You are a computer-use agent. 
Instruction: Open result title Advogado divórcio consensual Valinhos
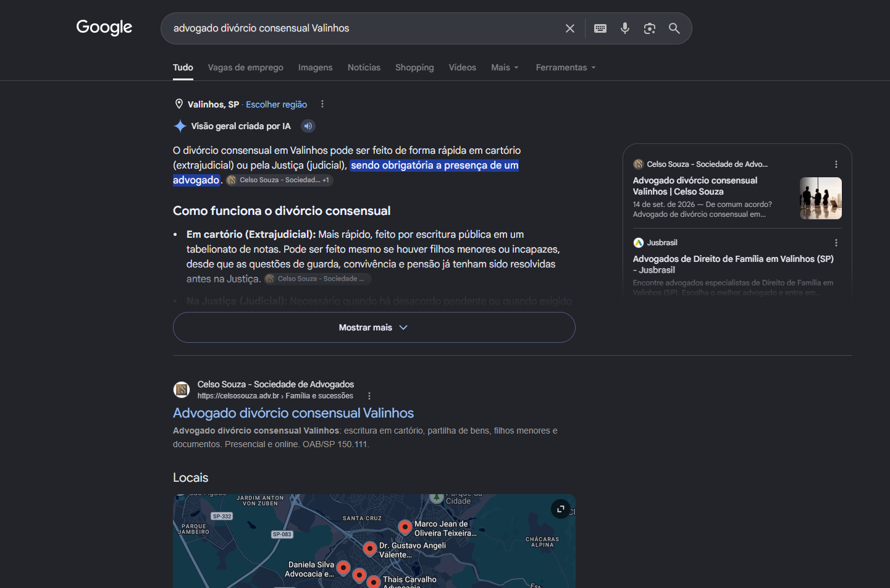click(293, 413)
